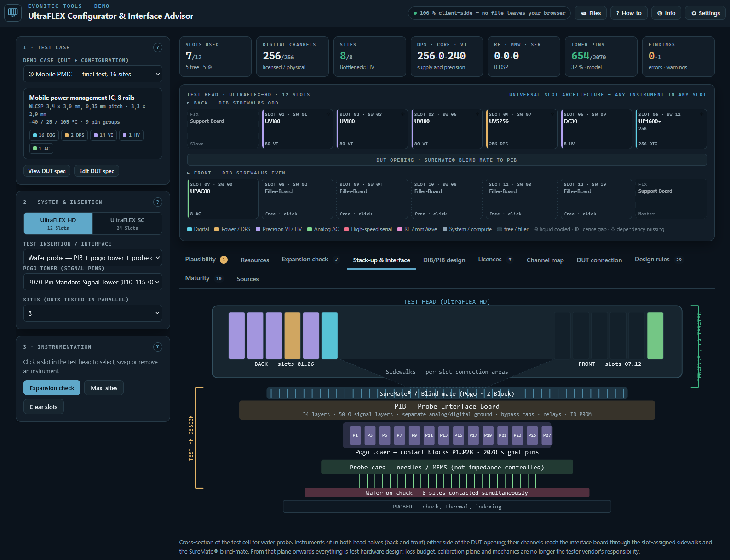This screenshot has width=730, height=560.
Task: Click the Max. sites button
Action: [x=104, y=388]
